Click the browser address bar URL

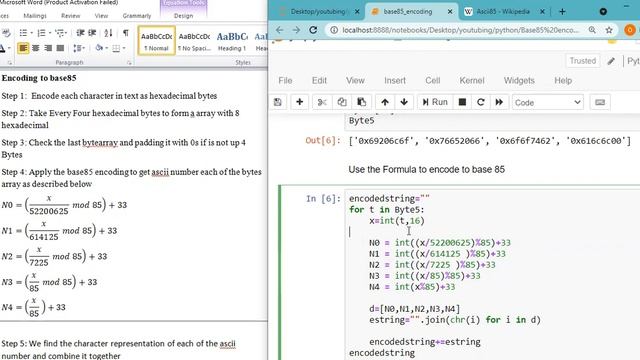click(460, 30)
